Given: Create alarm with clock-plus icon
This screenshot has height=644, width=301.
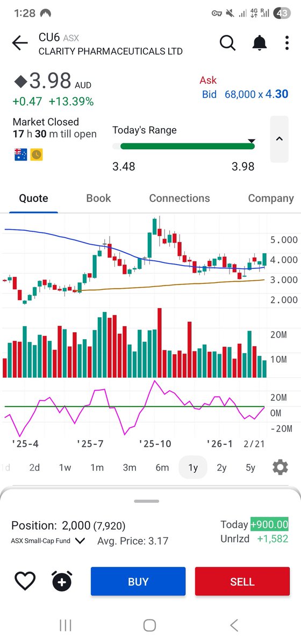Looking at the screenshot, I should 61,581.
